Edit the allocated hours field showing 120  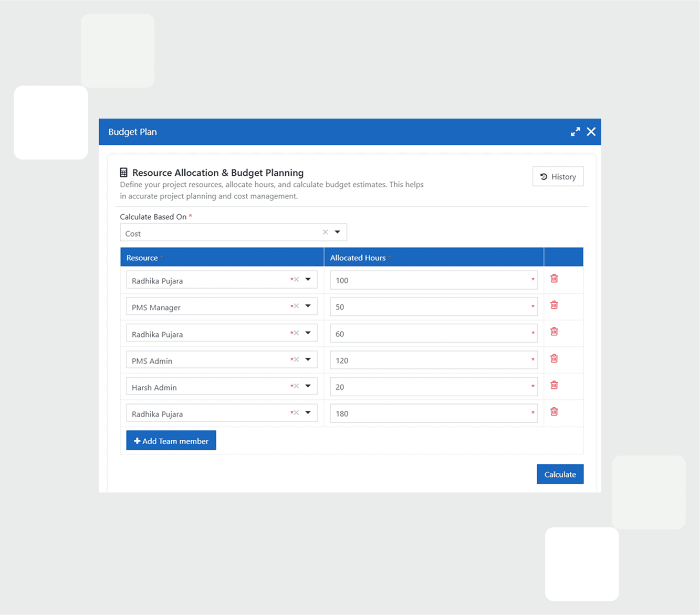click(x=434, y=360)
